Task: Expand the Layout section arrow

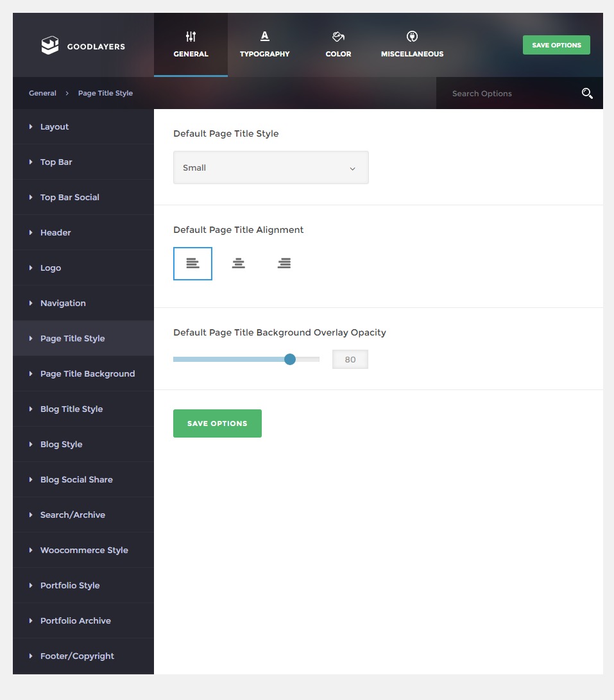Action: 31,127
